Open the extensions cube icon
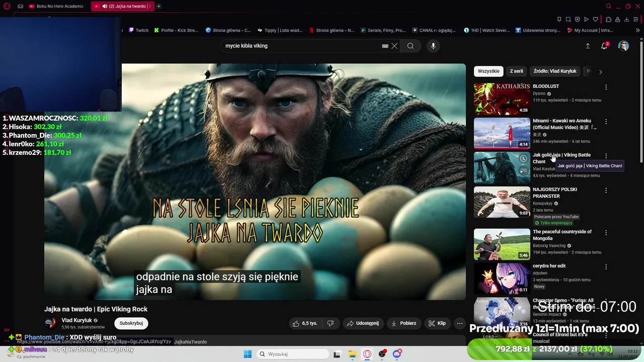The image size is (644, 362). [608, 19]
